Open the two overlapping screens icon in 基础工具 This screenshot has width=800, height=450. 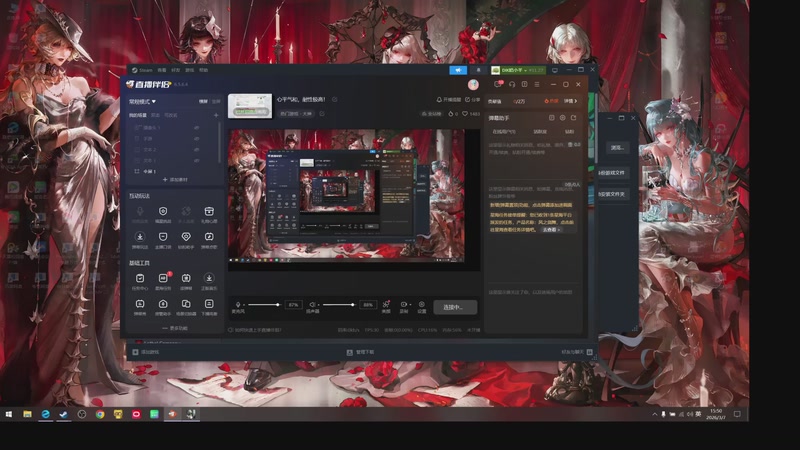pyautogui.click(x=186, y=304)
